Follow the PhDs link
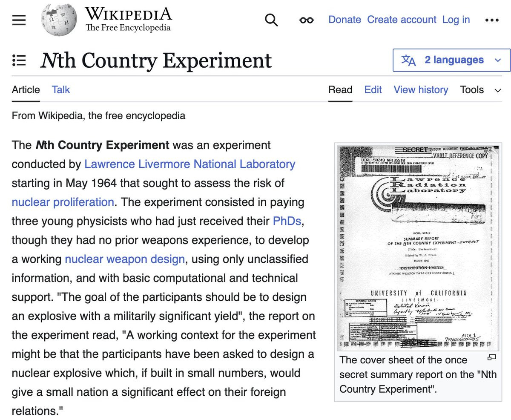The width and height of the screenshot is (511, 420). (x=288, y=221)
